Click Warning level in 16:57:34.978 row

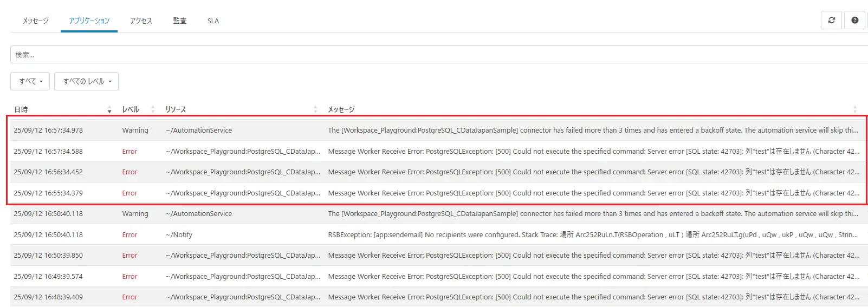[x=135, y=130]
